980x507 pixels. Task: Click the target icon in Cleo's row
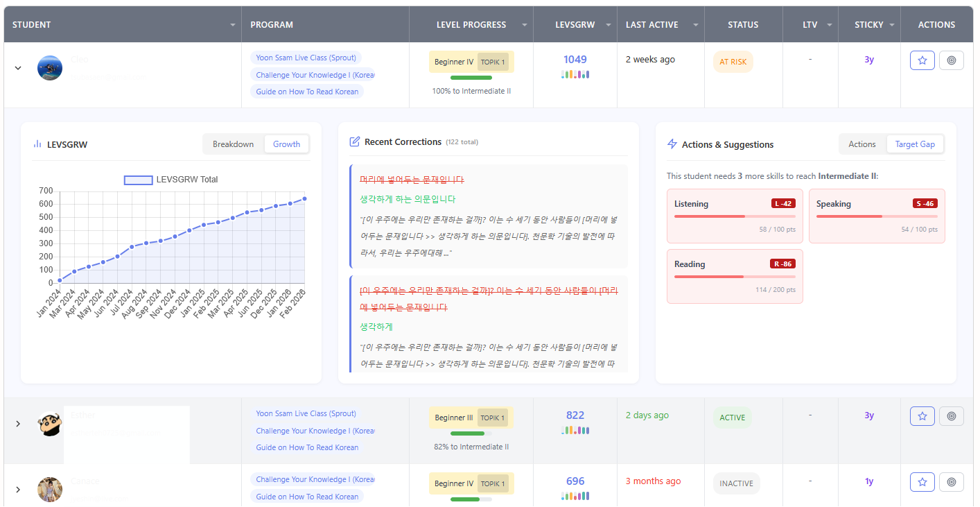[x=951, y=60]
